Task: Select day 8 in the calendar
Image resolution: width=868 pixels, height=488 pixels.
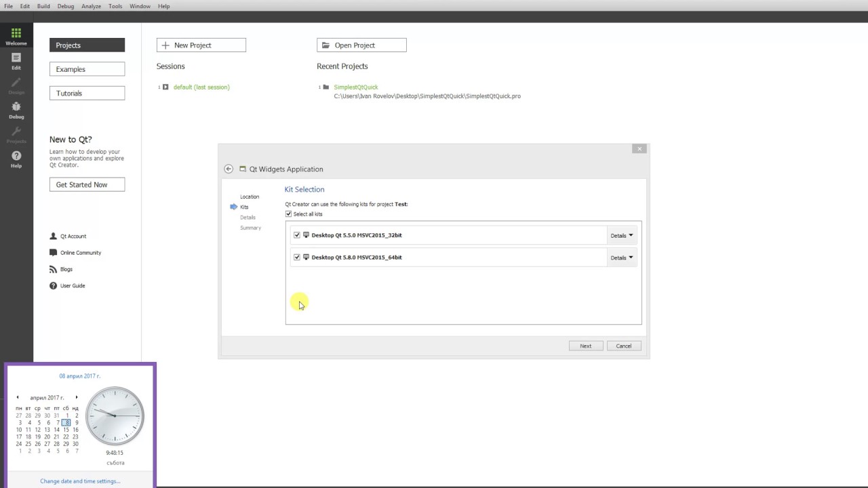Action: (66, 422)
